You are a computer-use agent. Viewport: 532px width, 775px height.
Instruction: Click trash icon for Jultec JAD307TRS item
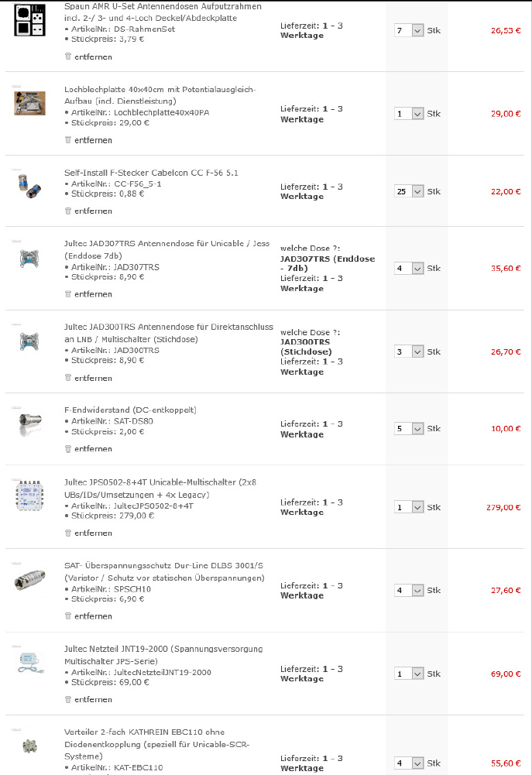click(x=68, y=294)
